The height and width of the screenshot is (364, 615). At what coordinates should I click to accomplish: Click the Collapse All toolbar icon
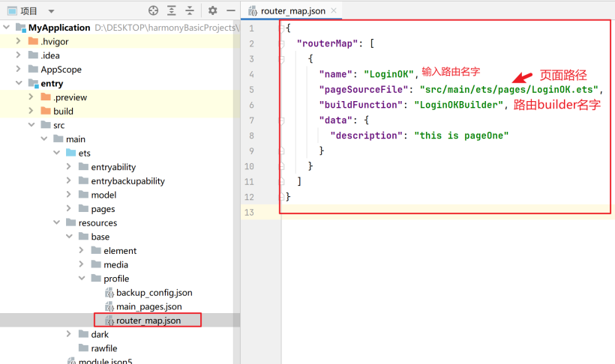[x=190, y=10]
